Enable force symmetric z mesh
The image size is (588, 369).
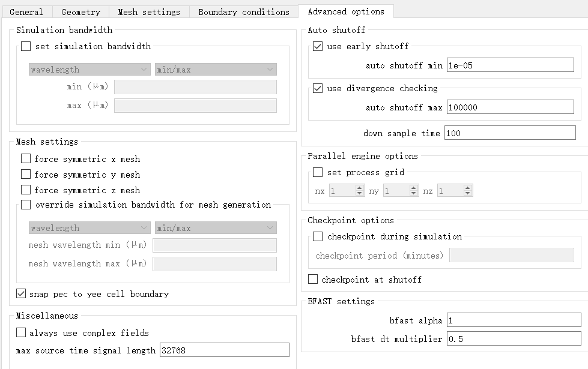click(x=26, y=190)
